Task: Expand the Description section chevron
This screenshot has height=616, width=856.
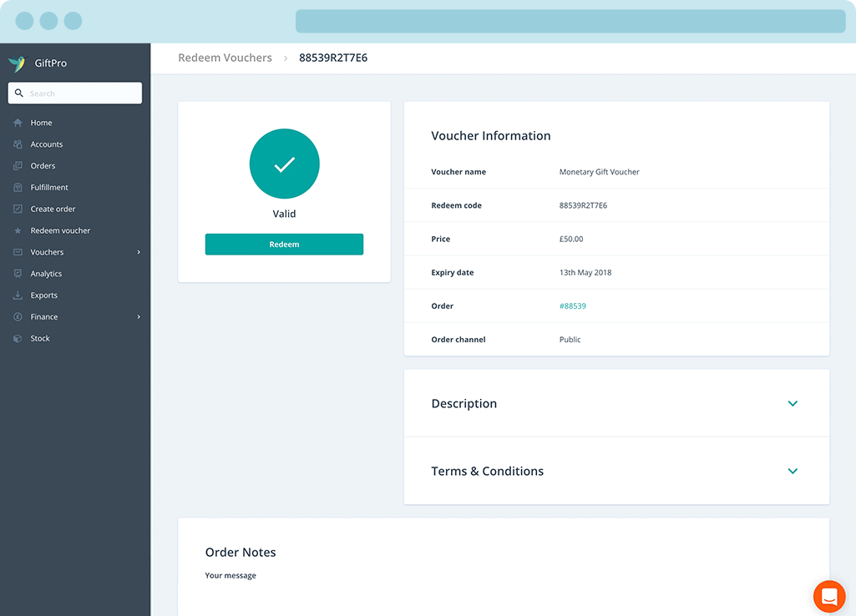Action: point(793,403)
